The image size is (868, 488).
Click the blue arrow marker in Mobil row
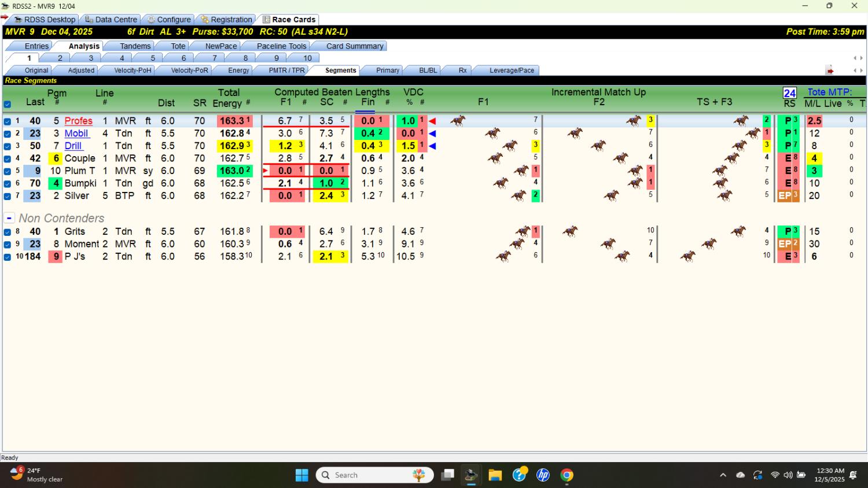click(x=432, y=134)
